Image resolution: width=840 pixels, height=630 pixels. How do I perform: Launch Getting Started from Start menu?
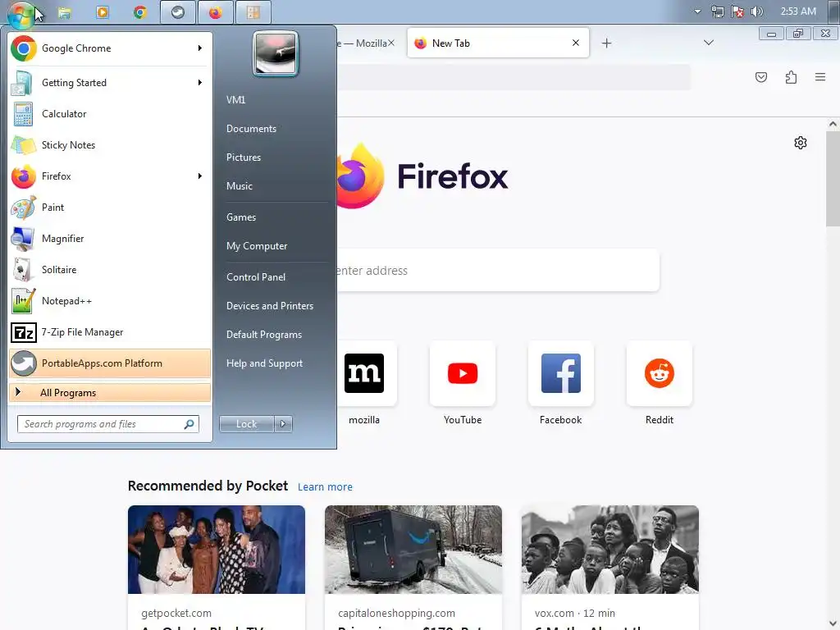(110, 83)
